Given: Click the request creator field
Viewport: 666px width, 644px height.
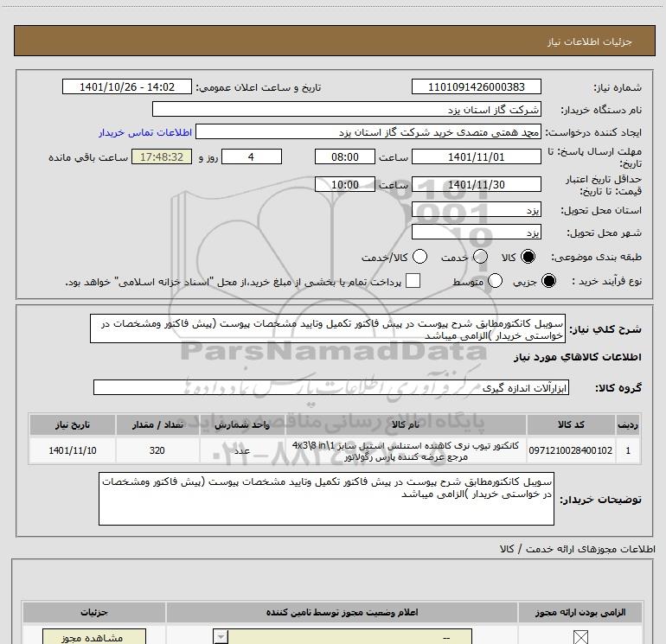Looking at the screenshot, I should pyautogui.click(x=368, y=132).
